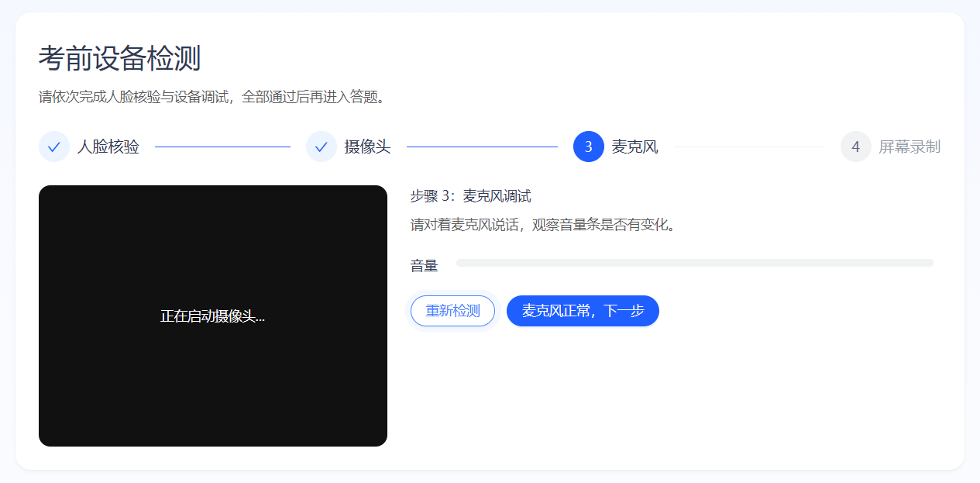The width and height of the screenshot is (980, 483).
Task: Confirm with 麦克风正常，下一步 button
Action: pyautogui.click(x=583, y=311)
